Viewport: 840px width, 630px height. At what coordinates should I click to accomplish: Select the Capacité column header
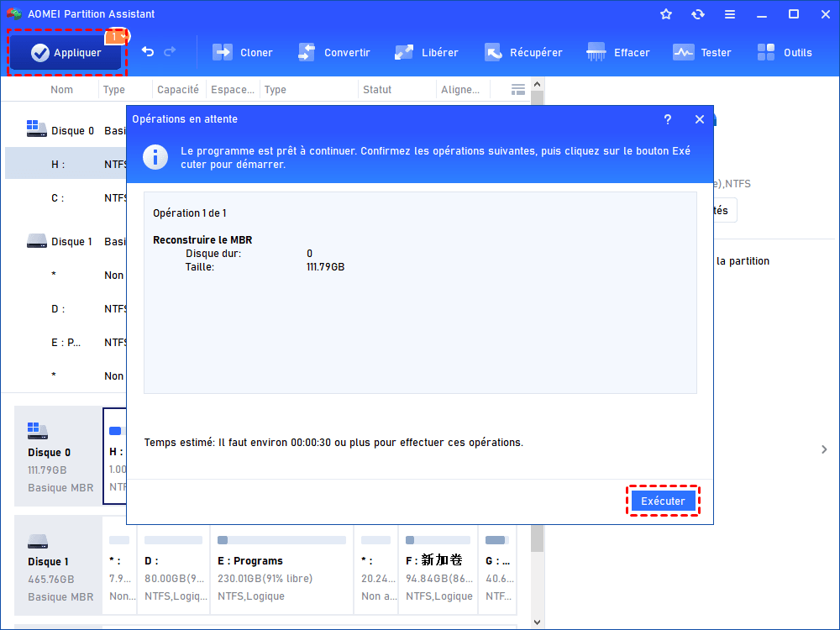(178, 90)
